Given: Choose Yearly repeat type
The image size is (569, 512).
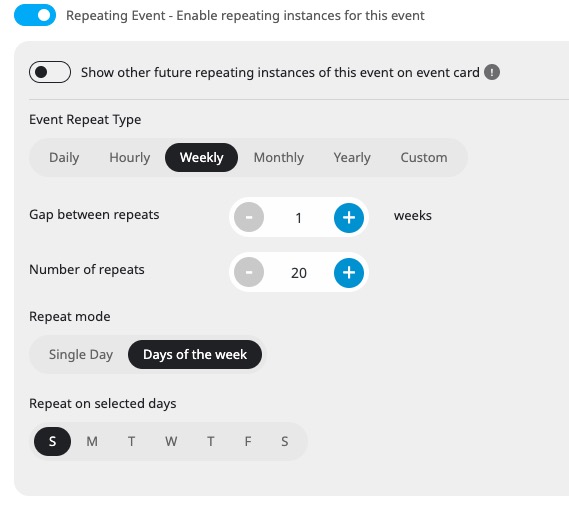Looking at the screenshot, I should (x=352, y=157).
